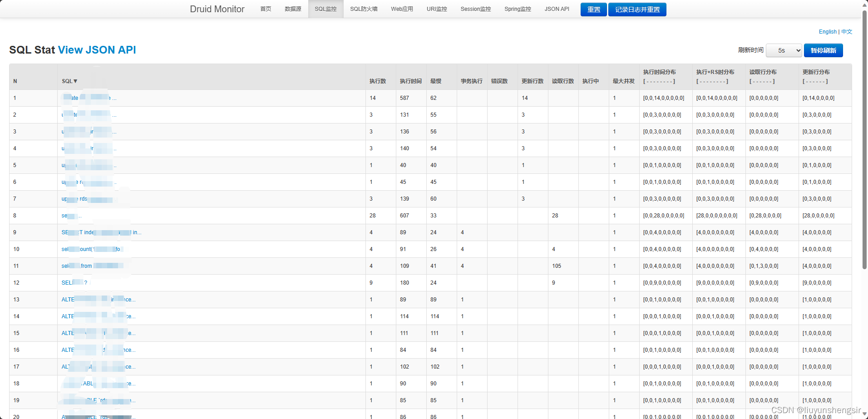This screenshot has height=419, width=868.
Task: Sort by the 读取行数 column header
Action: click(562, 81)
